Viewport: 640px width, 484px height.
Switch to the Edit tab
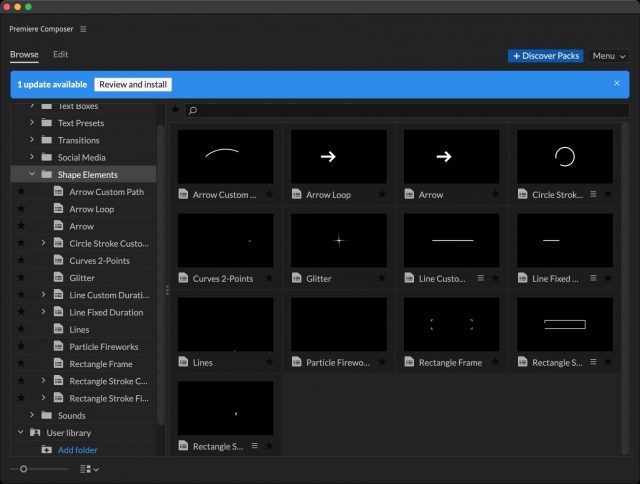61,55
